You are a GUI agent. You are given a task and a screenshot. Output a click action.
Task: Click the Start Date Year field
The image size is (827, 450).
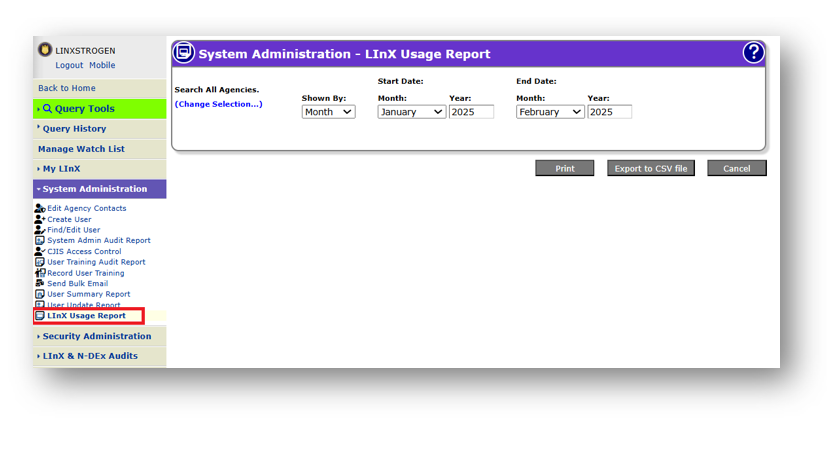[471, 112]
